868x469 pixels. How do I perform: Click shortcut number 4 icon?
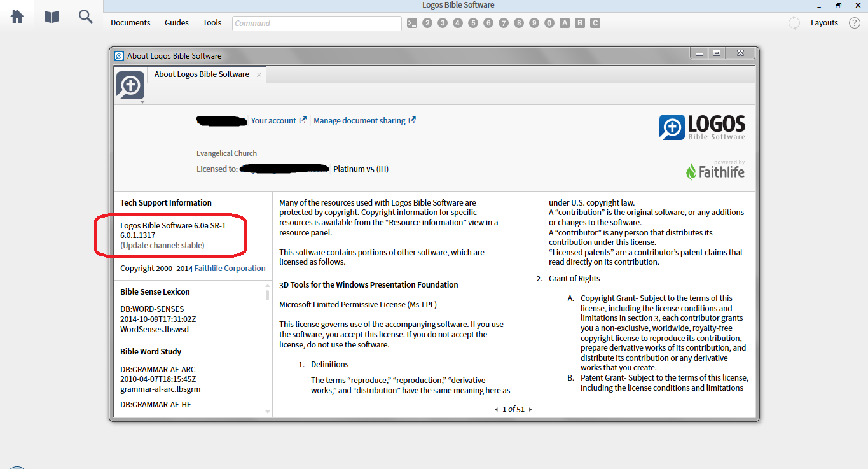click(x=458, y=23)
